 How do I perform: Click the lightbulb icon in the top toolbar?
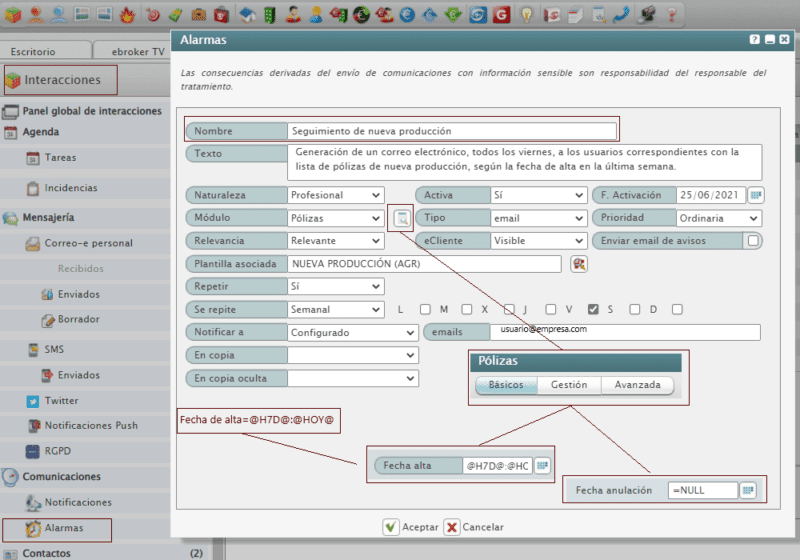[x=524, y=15]
